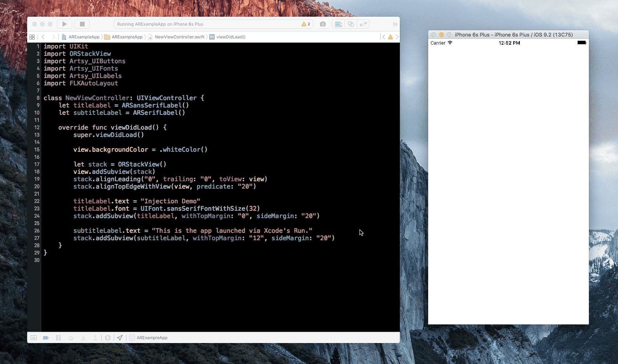This screenshot has height=364, width=618.
Task: Click the camera snapshot icon in toolbar
Action: tap(323, 24)
